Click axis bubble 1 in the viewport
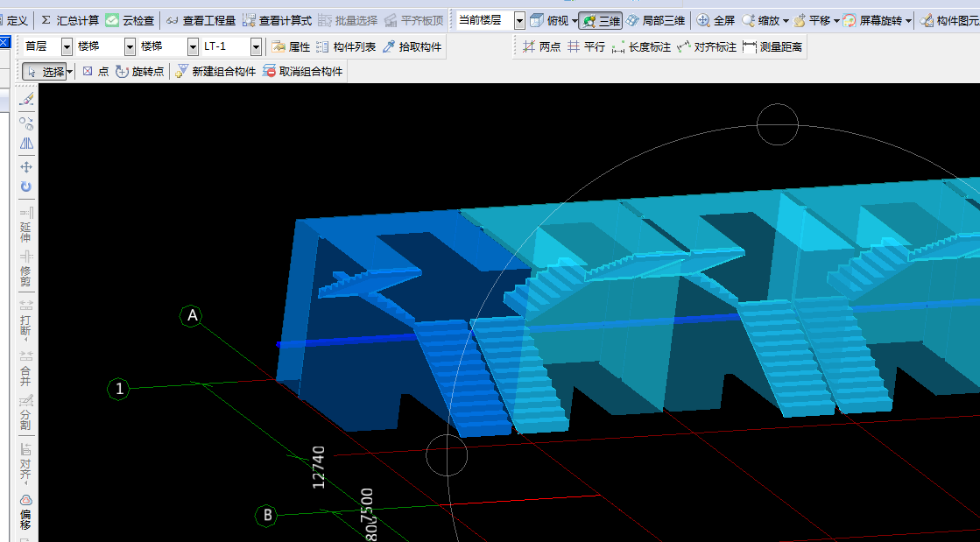The height and width of the screenshot is (542, 980). 119,389
